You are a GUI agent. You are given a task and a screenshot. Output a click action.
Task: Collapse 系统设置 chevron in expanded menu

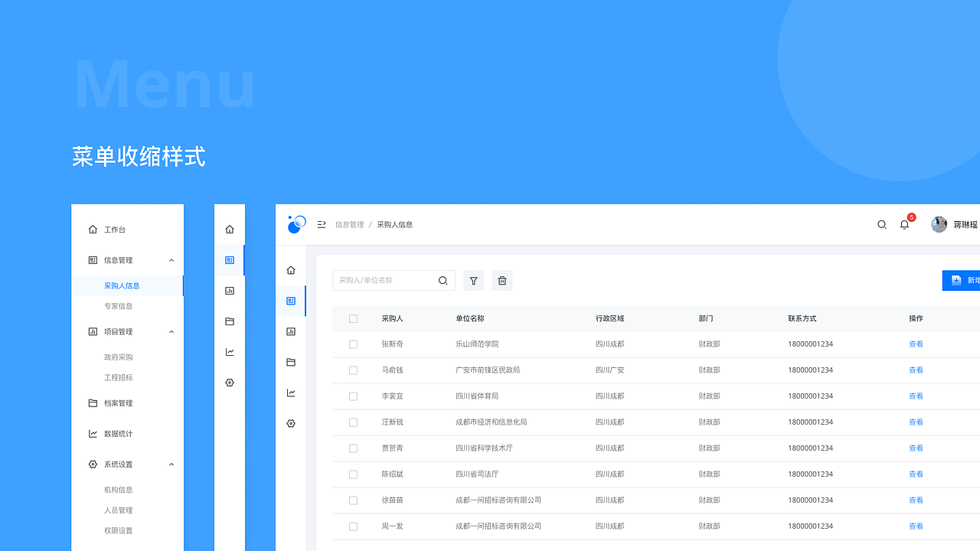pyautogui.click(x=171, y=465)
